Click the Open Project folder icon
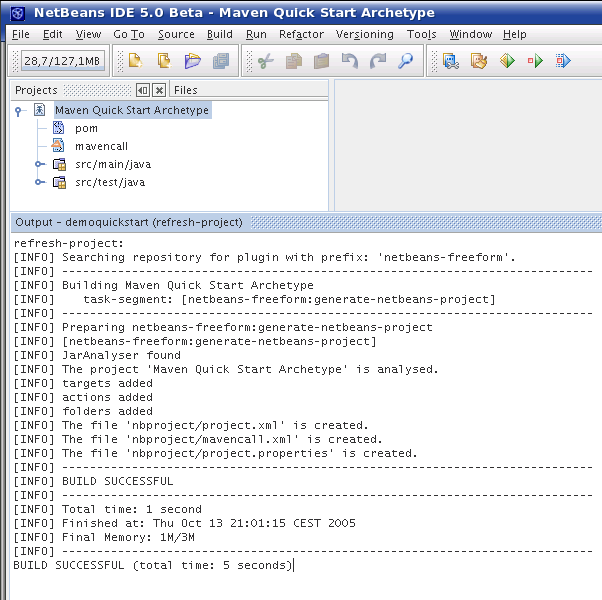The image size is (602, 600). pos(193,61)
